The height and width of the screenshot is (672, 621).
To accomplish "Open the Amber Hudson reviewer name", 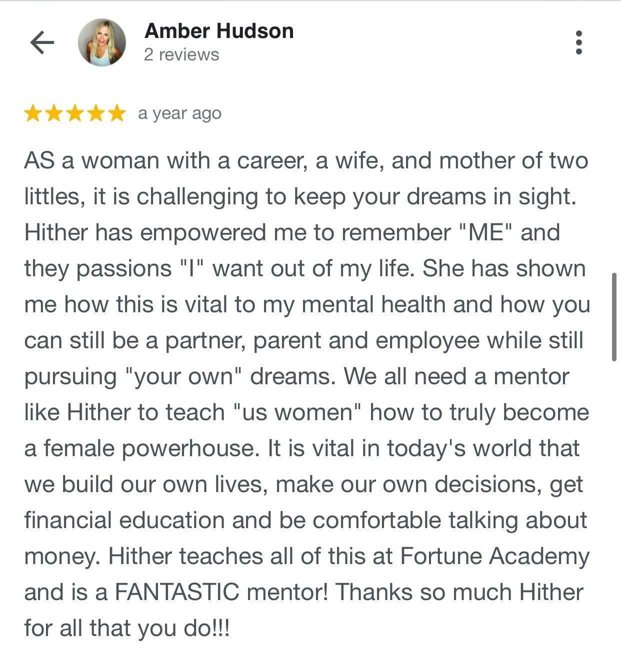I will (x=219, y=31).
